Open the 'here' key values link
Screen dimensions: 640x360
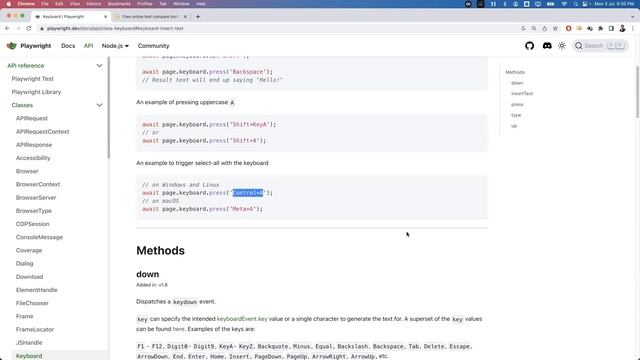coord(178,329)
